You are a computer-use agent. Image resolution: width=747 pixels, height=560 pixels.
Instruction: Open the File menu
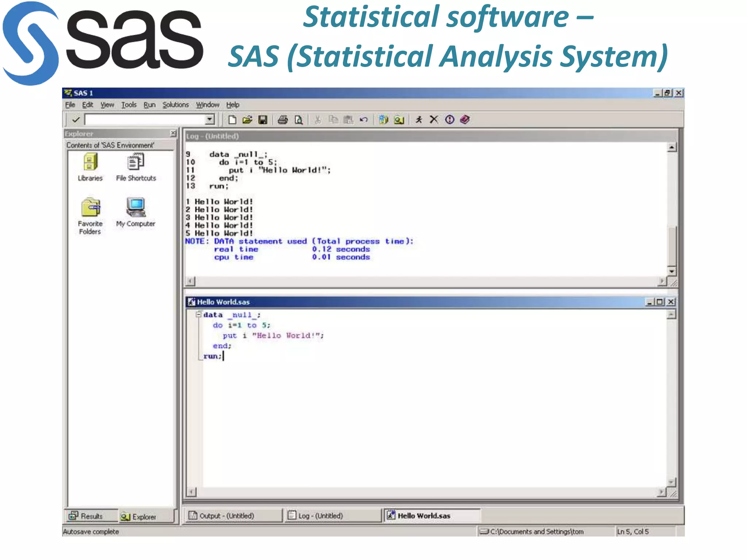click(70, 105)
